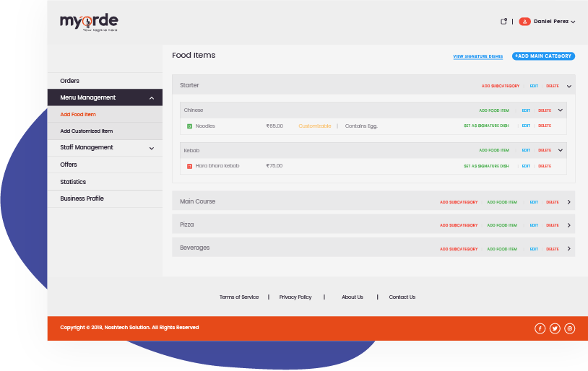This screenshot has width=588, height=371.
Task: Delete the Main Course category
Action: (x=553, y=202)
